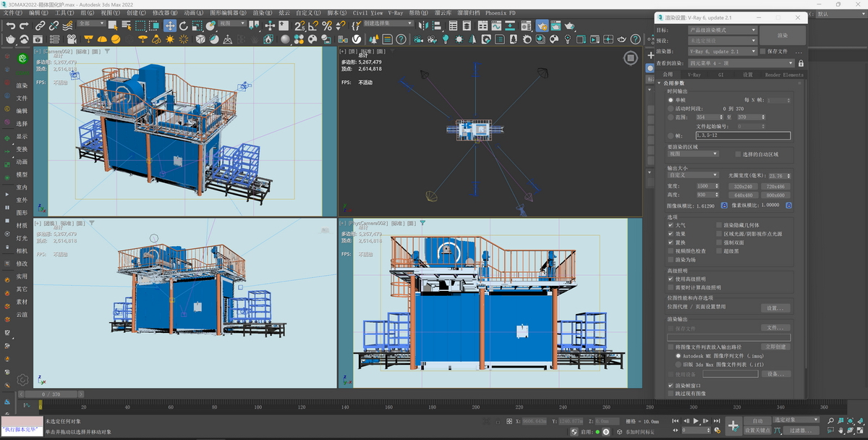868x440 pixels.
Task: Click 设置... beside 位图代理 / 页面设置禁用
Action: pyautogui.click(x=774, y=308)
